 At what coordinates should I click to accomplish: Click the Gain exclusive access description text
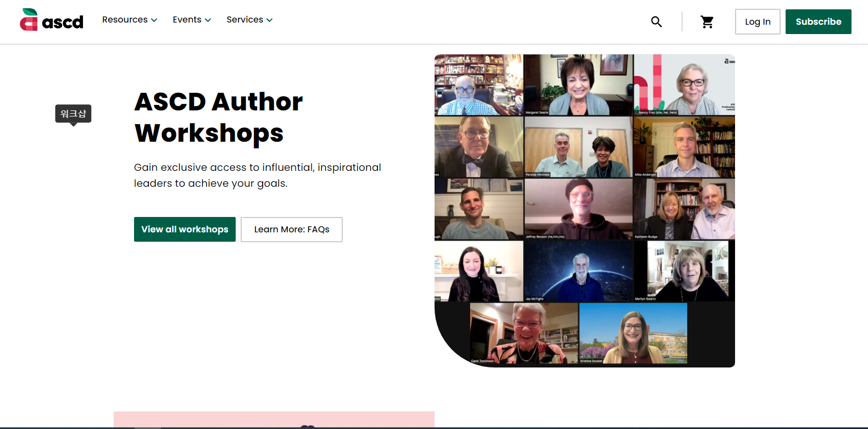258,175
